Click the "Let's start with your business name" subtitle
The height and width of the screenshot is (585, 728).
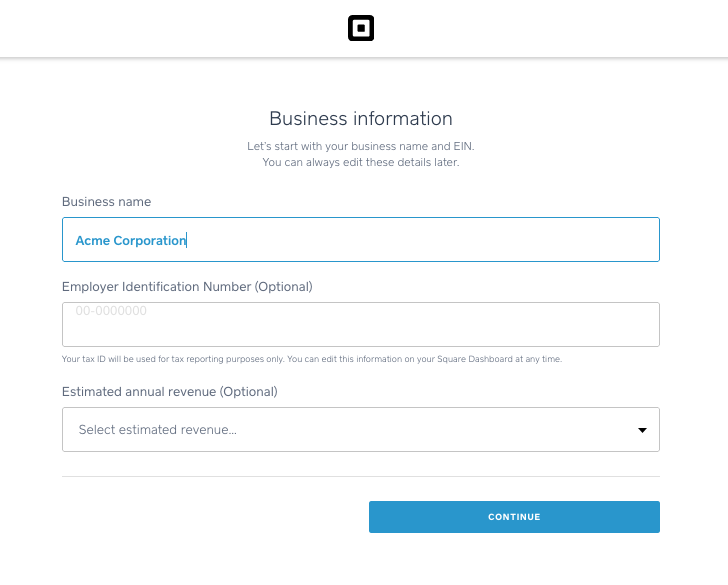[x=361, y=147]
